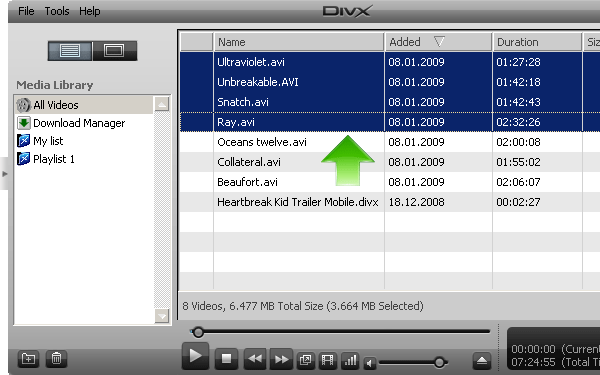The image size is (600, 375).
Task: Click the status bar total size text
Action: coord(303,306)
